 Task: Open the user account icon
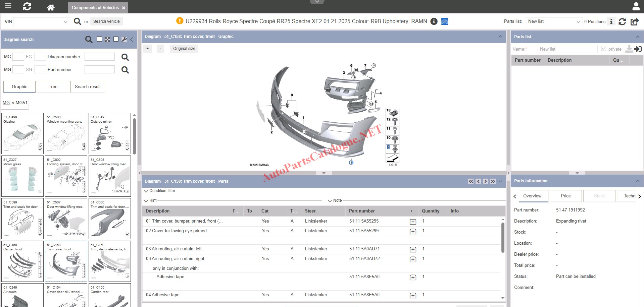coord(636,6)
